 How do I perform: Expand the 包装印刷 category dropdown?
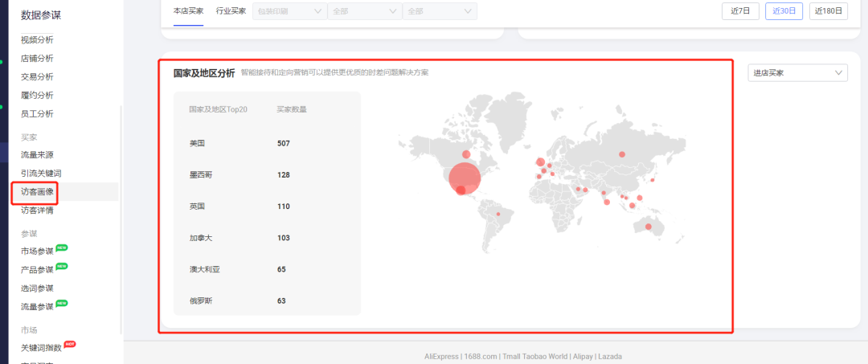pos(290,11)
